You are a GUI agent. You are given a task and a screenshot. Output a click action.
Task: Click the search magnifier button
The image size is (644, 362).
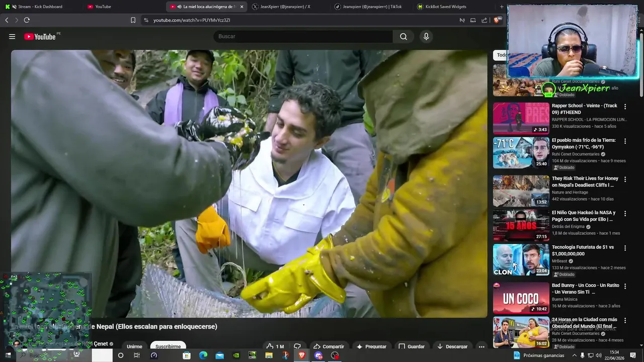pos(404,36)
